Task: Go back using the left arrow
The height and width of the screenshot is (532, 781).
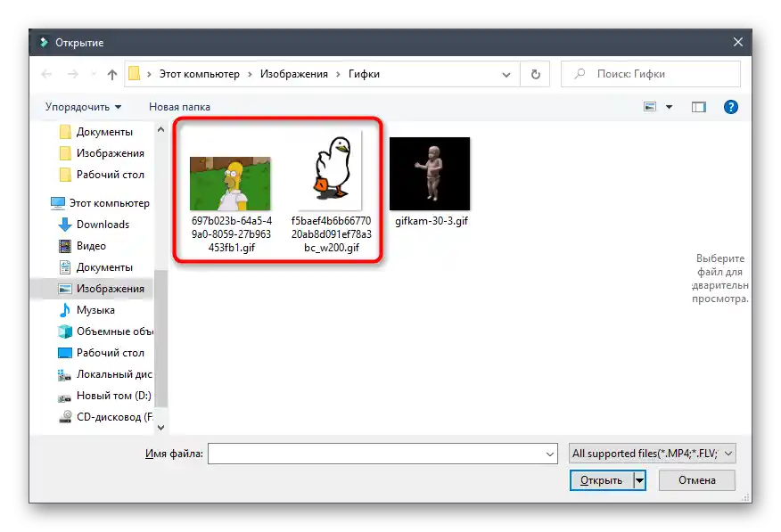Action: tap(46, 74)
